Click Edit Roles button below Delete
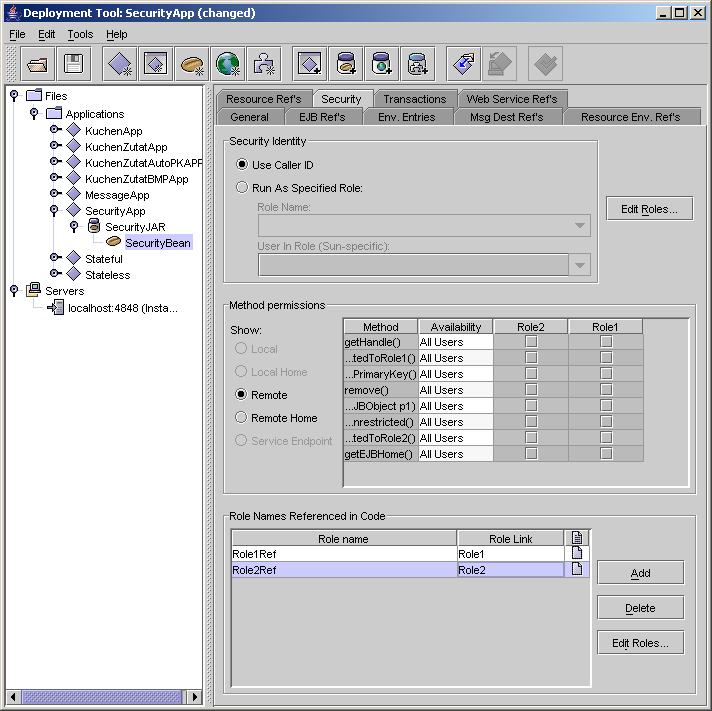 point(640,643)
